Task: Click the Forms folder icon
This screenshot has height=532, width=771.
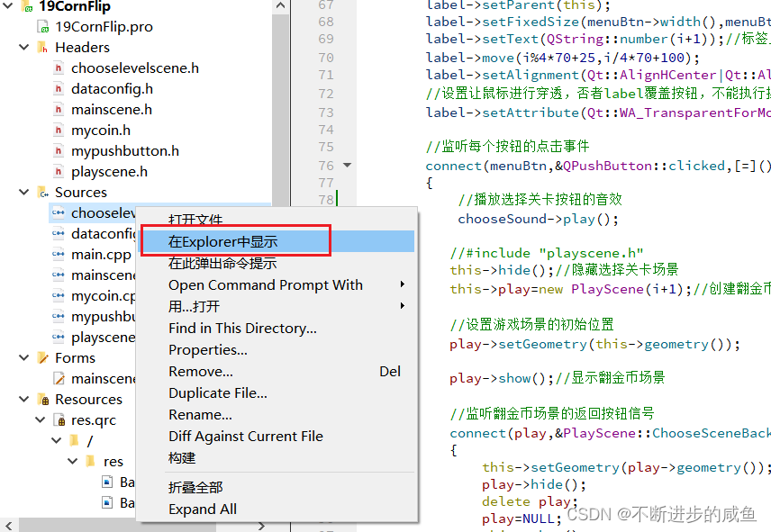Action: (42, 358)
